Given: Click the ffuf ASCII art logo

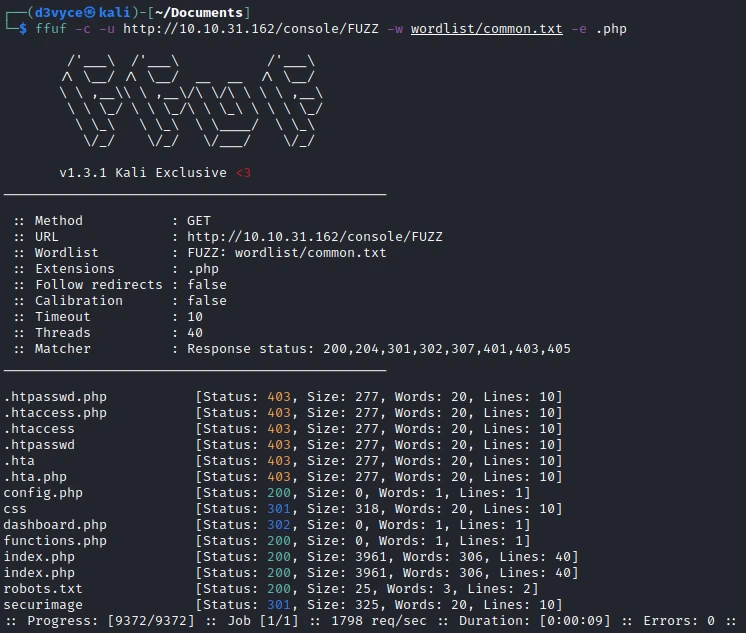Looking at the screenshot, I should [x=190, y=103].
